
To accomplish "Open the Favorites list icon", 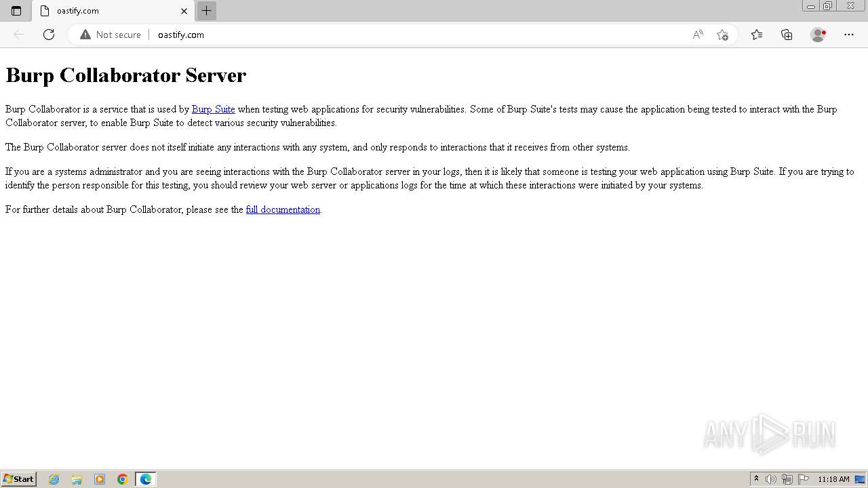I will 757,35.
